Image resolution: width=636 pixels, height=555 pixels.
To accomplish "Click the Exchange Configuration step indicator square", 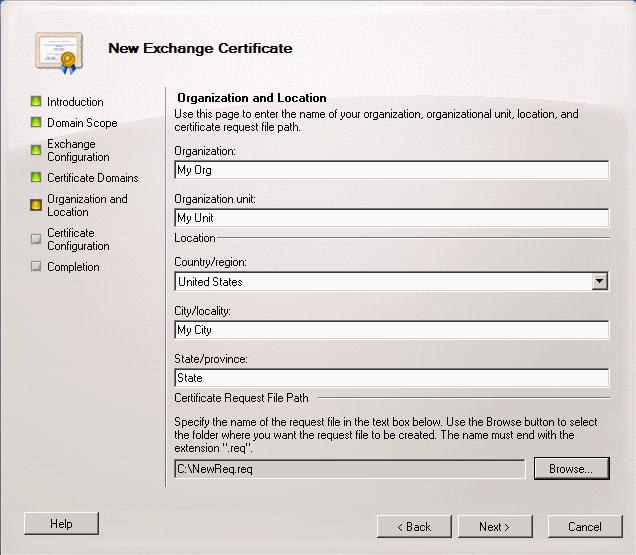I will [x=36, y=150].
